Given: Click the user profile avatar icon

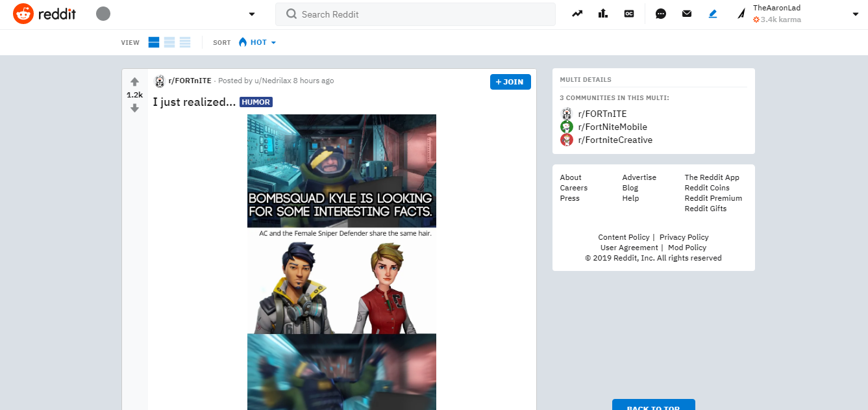Looking at the screenshot, I should tap(741, 14).
